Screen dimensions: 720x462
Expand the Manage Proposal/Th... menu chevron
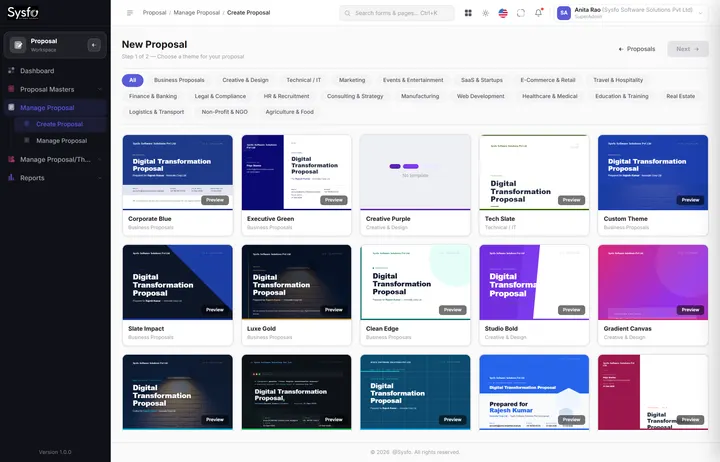100,159
